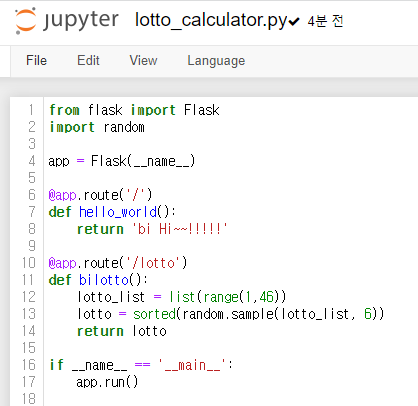The width and height of the screenshot is (418, 406).
Task: Open the Language menu
Action: coord(216,61)
